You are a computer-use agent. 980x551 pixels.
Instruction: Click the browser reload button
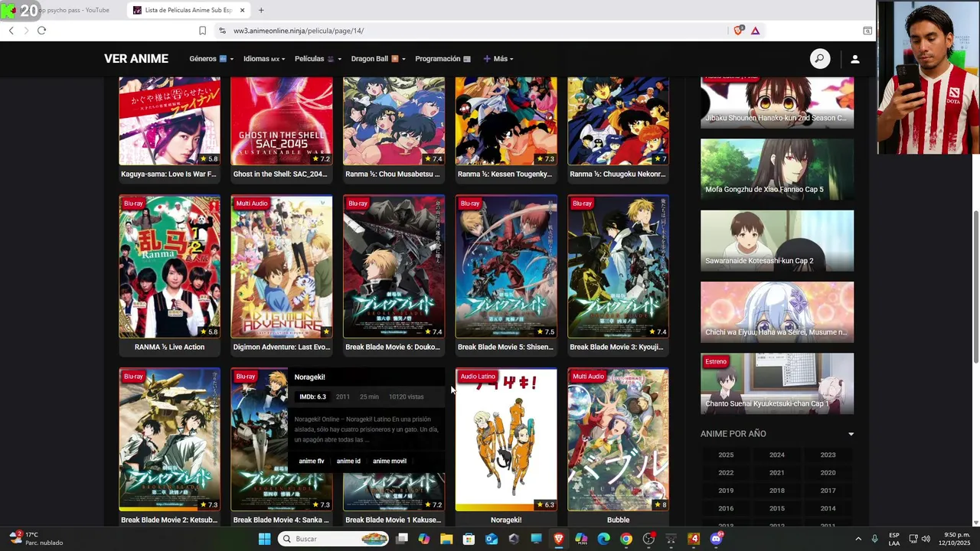41,31
